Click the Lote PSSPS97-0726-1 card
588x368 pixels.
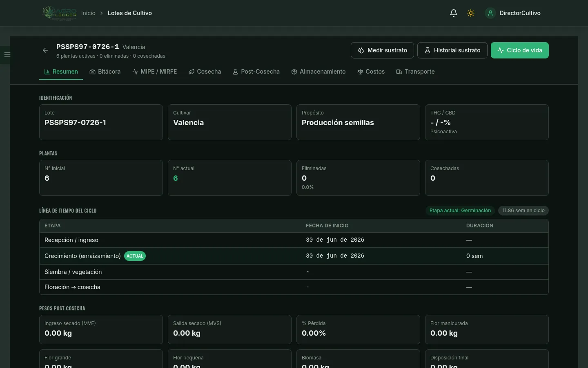[x=101, y=122]
